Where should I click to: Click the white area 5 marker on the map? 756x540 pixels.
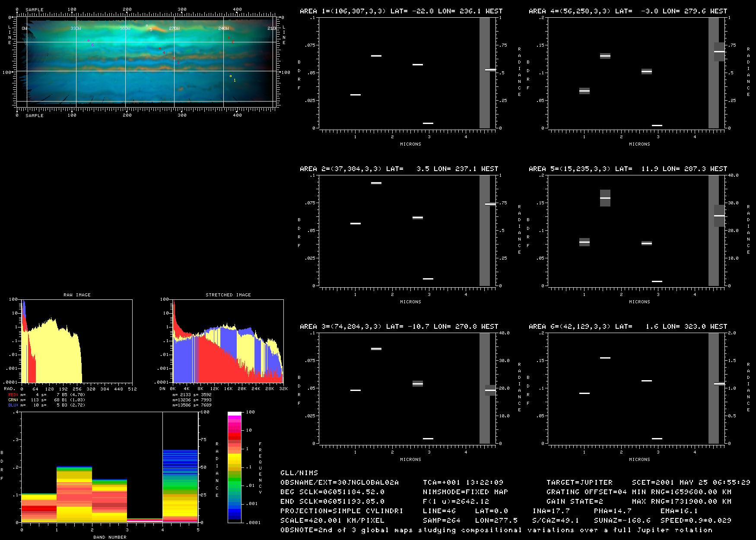point(147,25)
